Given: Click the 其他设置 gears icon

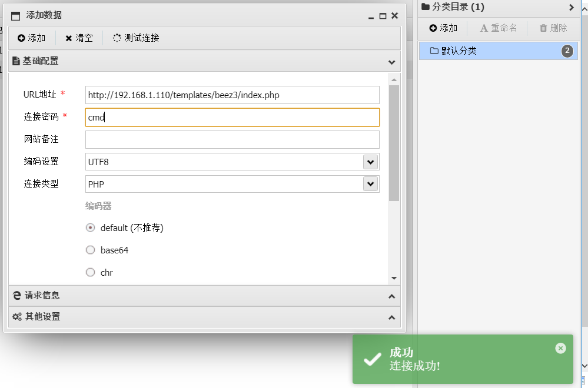Looking at the screenshot, I should pos(17,317).
